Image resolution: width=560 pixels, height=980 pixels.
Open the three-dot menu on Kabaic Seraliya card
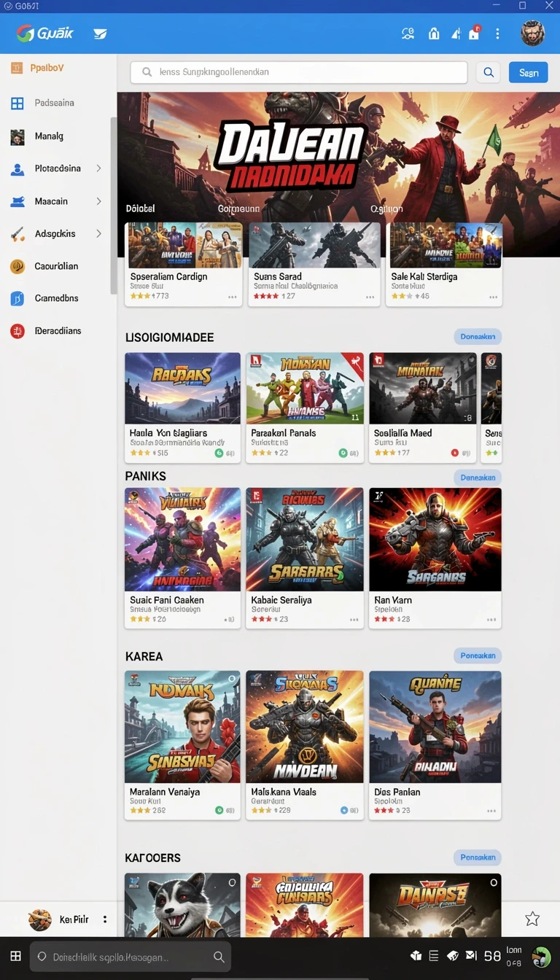pos(354,620)
